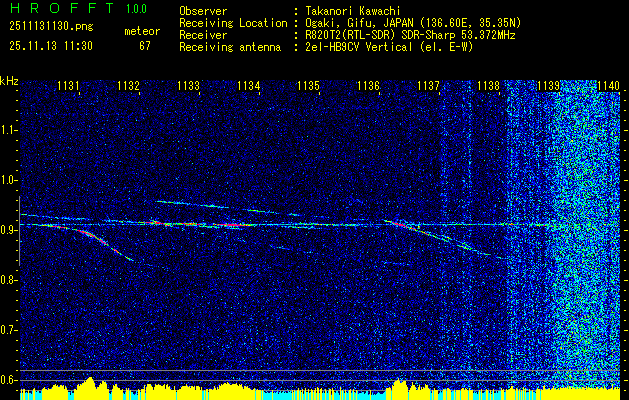Select the filename 2511131130.png
Viewport: 629px width, 400px height.
point(51,27)
